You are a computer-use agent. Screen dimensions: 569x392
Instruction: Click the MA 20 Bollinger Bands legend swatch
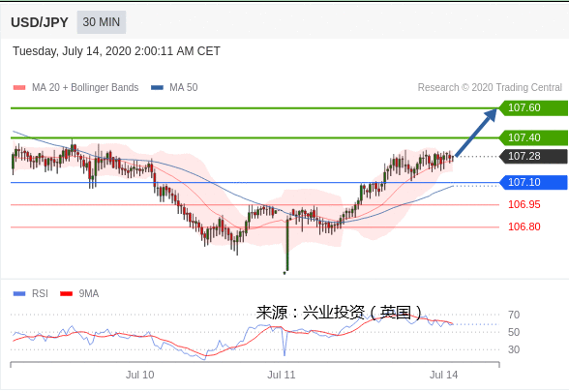tap(19, 87)
